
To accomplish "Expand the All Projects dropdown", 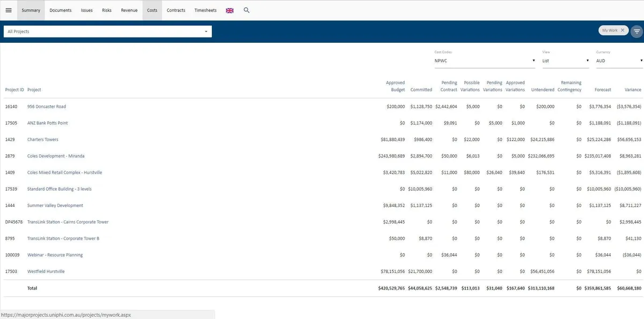I will tap(107, 32).
